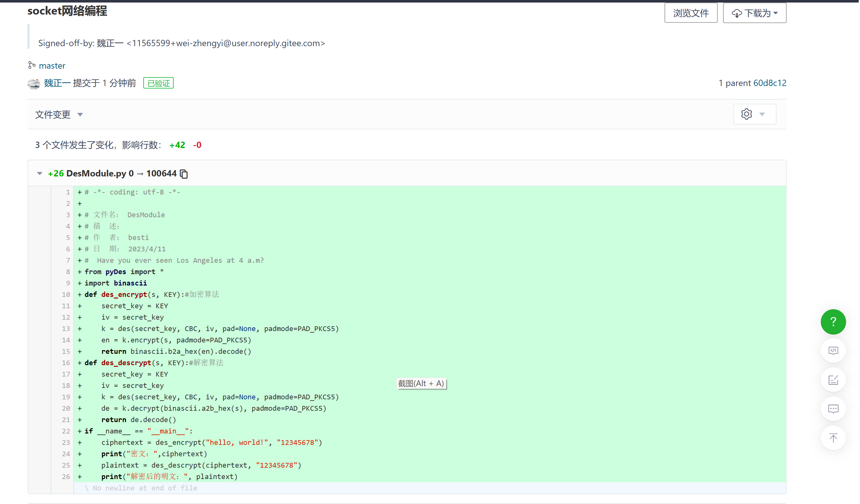The image size is (860, 504).
Task: Open author 魏正一 profile link
Action: 57,83
